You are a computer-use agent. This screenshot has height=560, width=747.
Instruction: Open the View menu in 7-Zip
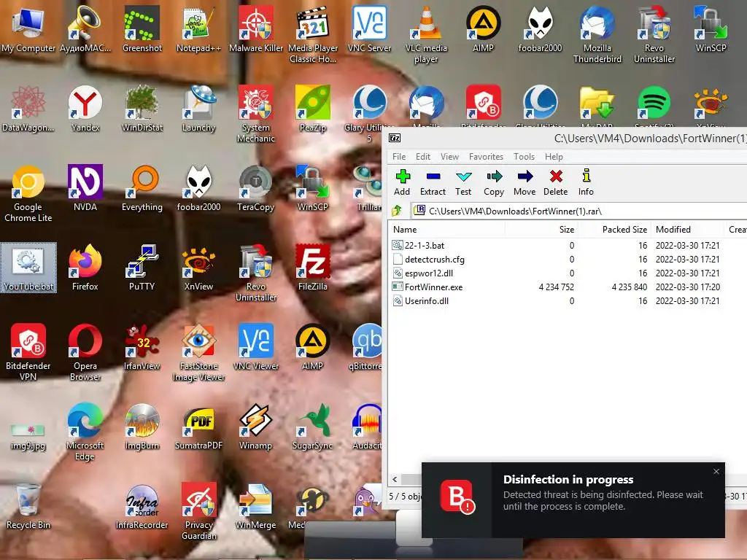click(449, 157)
